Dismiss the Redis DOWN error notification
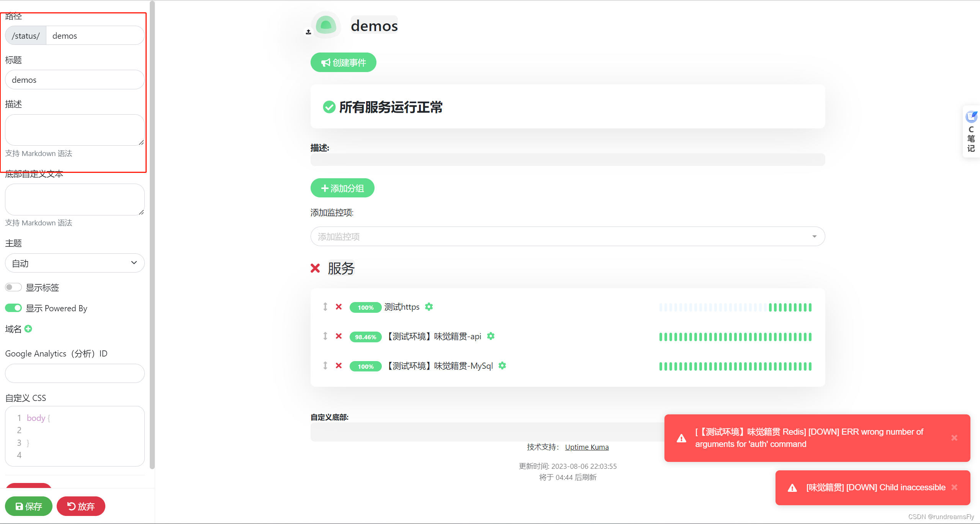 [954, 438]
